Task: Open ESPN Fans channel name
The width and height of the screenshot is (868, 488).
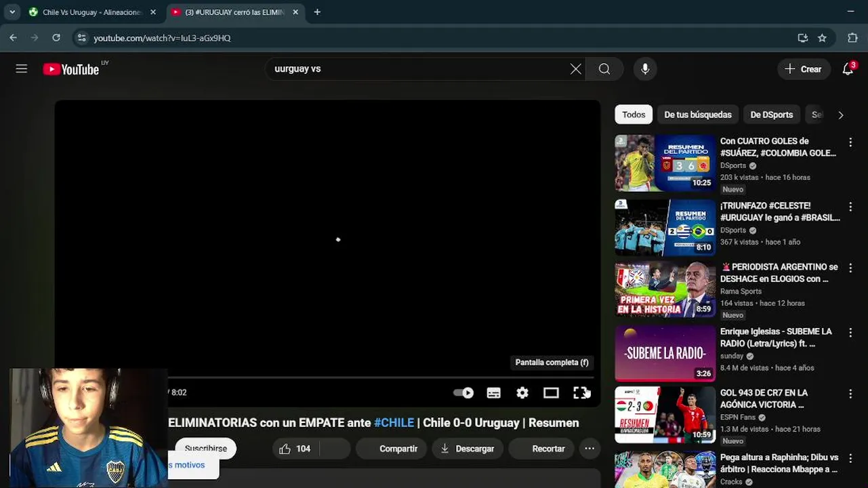Action: [x=738, y=418]
